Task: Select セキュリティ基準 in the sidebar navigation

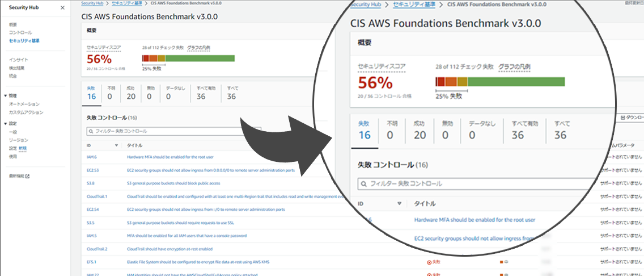Action: 24,41
